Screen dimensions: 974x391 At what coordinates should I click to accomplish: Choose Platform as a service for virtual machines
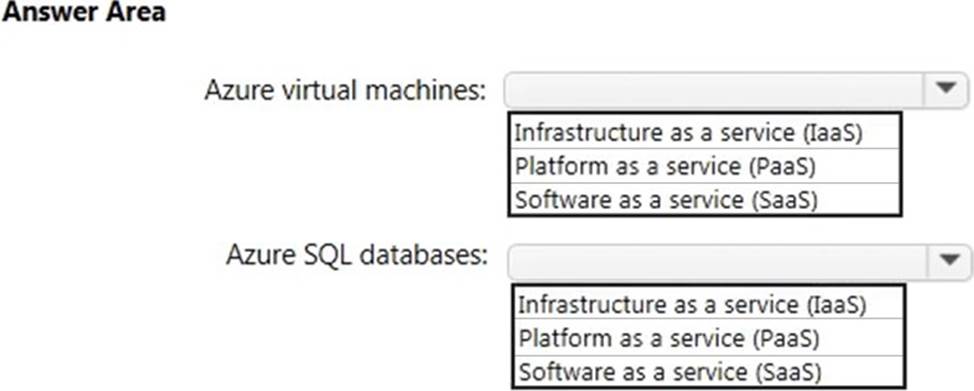pos(704,165)
